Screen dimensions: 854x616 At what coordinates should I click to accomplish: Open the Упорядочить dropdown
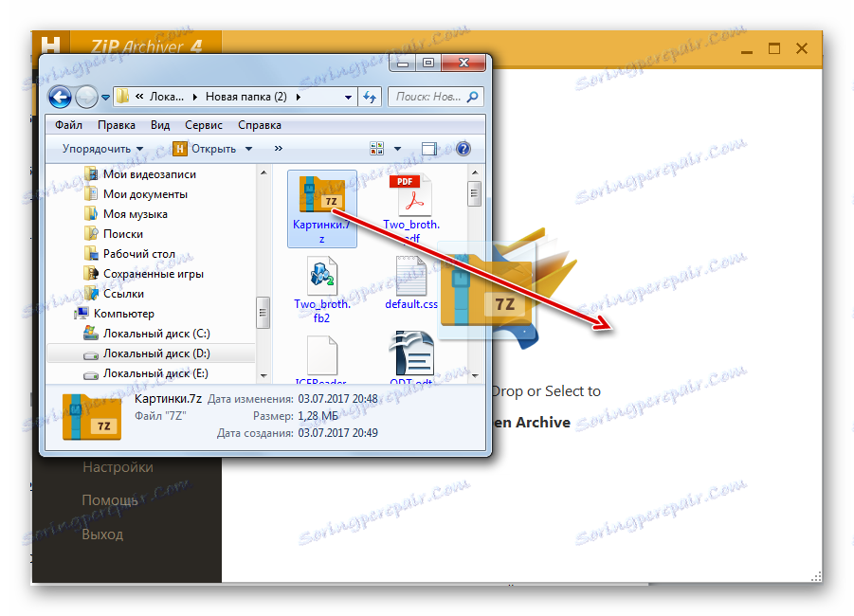pos(102,149)
